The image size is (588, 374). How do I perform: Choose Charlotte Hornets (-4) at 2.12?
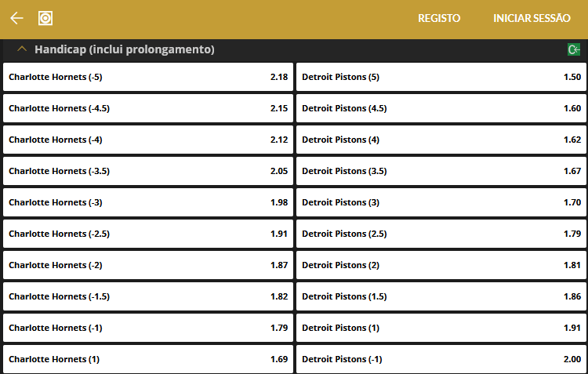click(148, 140)
